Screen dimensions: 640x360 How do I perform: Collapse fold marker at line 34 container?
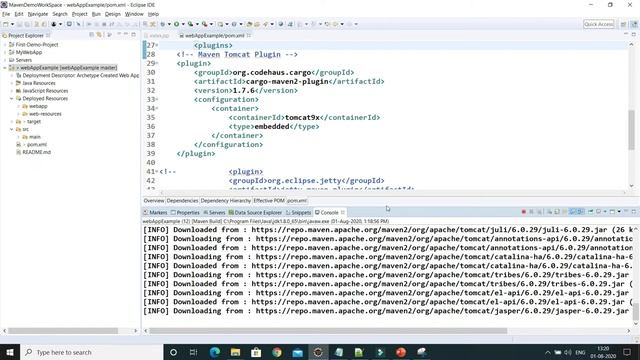point(157,108)
